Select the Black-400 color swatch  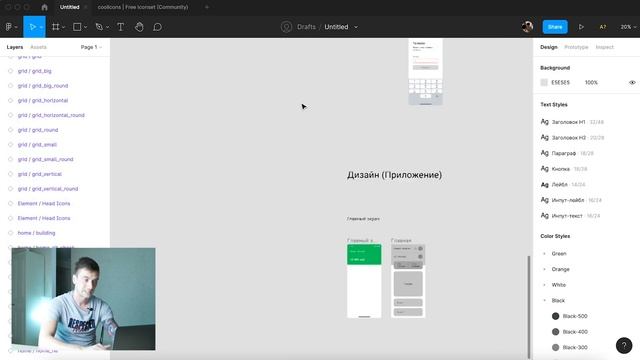(x=556, y=332)
